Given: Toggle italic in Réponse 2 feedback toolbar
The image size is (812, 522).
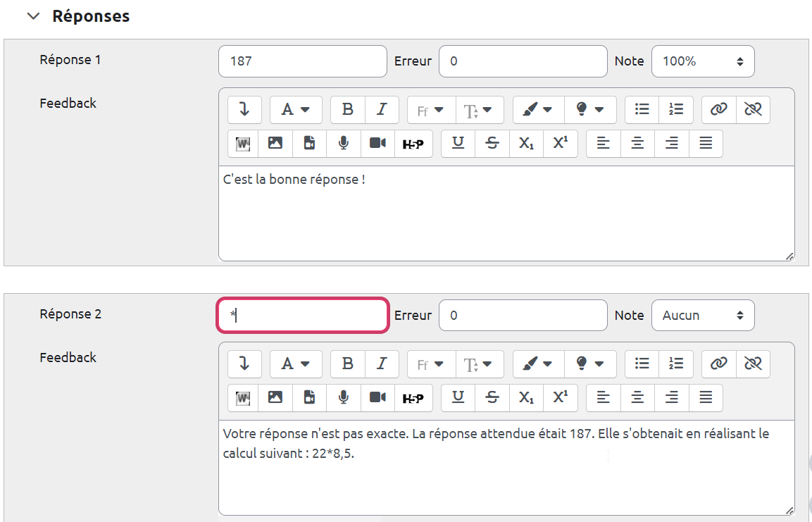Looking at the screenshot, I should coord(382,364).
